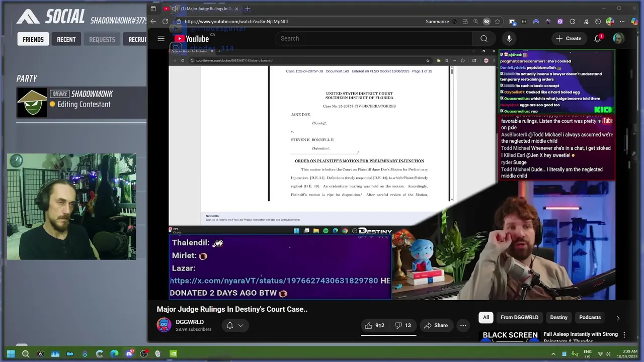This screenshot has width=644, height=362.
Task: Like the video with 912 likes
Action: click(x=375, y=325)
